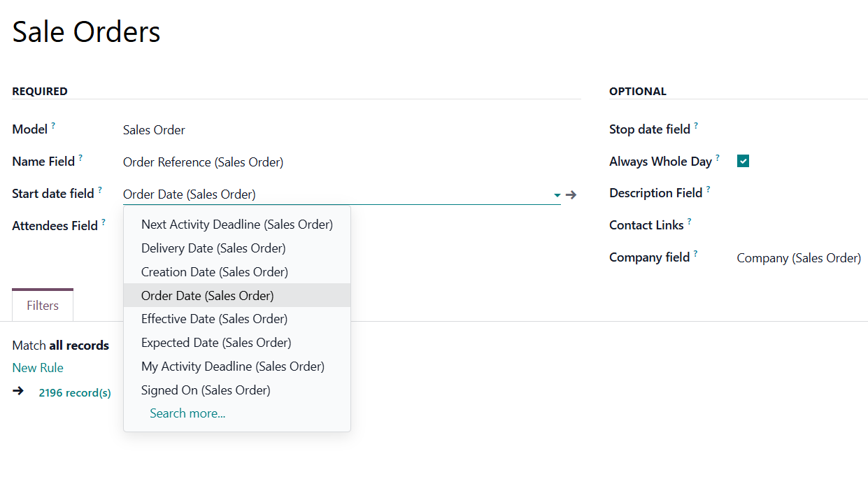
Task: Select Delivery Date (Sales Order) option
Action: pyautogui.click(x=213, y=248)
